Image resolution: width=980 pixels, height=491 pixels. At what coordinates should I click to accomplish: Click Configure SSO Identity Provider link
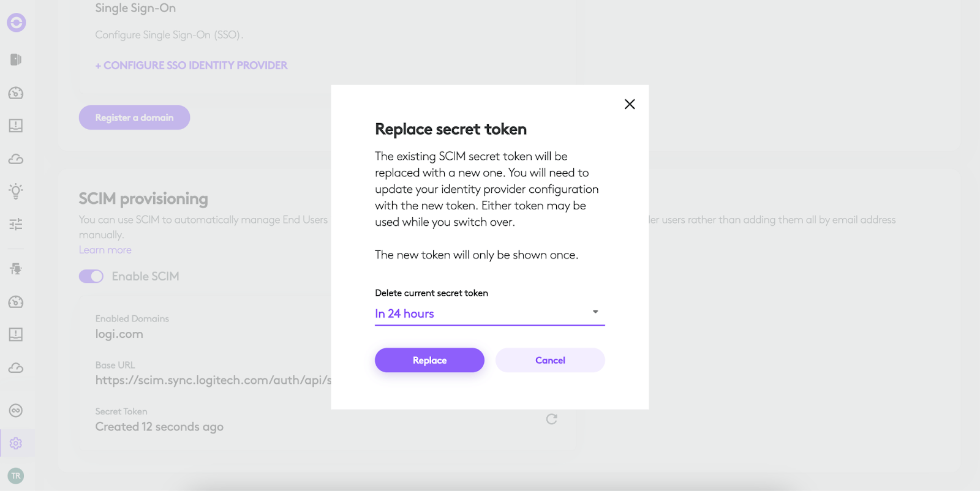click(x=191, y=66)
